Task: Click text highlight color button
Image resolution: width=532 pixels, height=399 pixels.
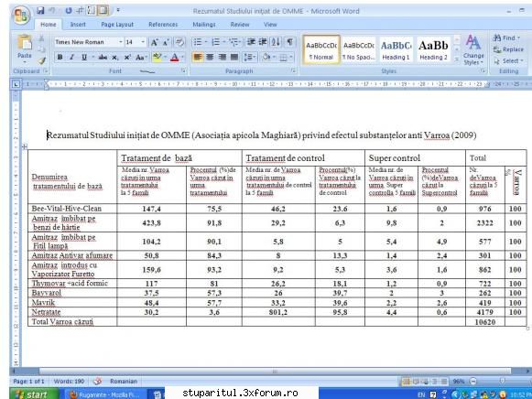Action: click(157, 57)
